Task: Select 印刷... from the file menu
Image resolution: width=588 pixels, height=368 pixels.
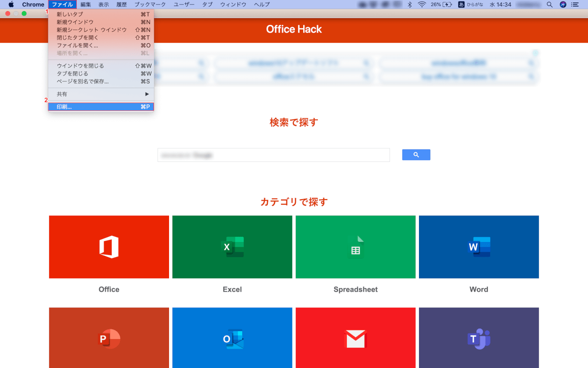Action: point(101,107)
